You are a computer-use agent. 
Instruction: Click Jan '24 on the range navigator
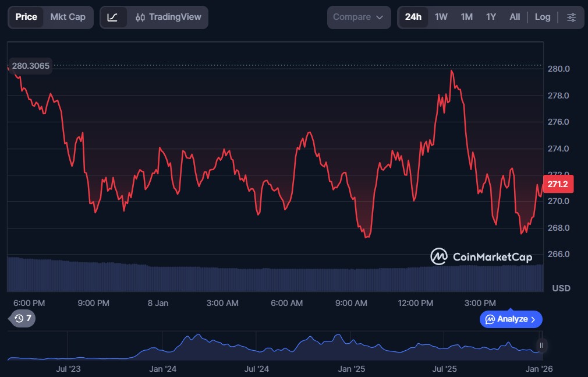(163, 369)
